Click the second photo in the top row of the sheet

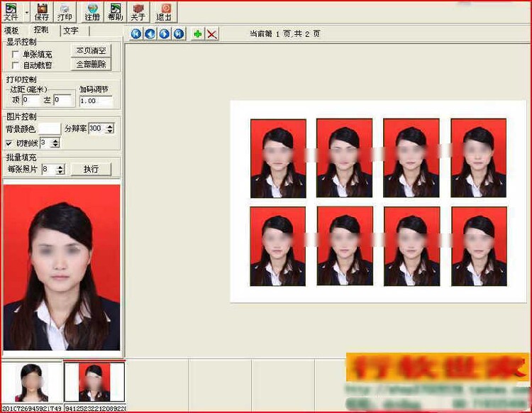point(344,158)
